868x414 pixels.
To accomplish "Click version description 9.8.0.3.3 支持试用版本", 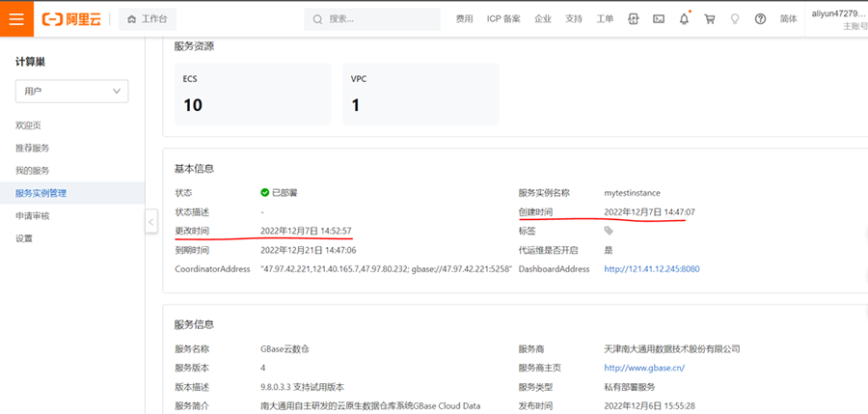I will (302, 387).
